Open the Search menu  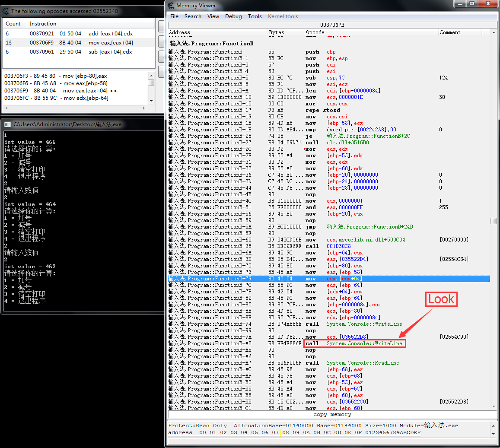[193, 16]
